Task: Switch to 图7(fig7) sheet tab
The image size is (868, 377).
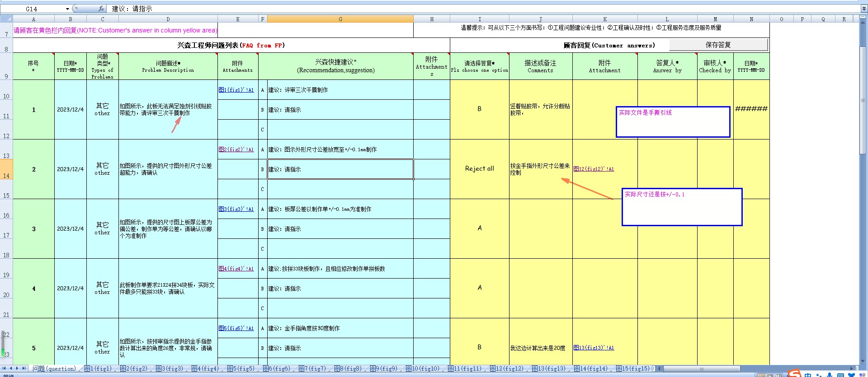Action: [312, 368]
